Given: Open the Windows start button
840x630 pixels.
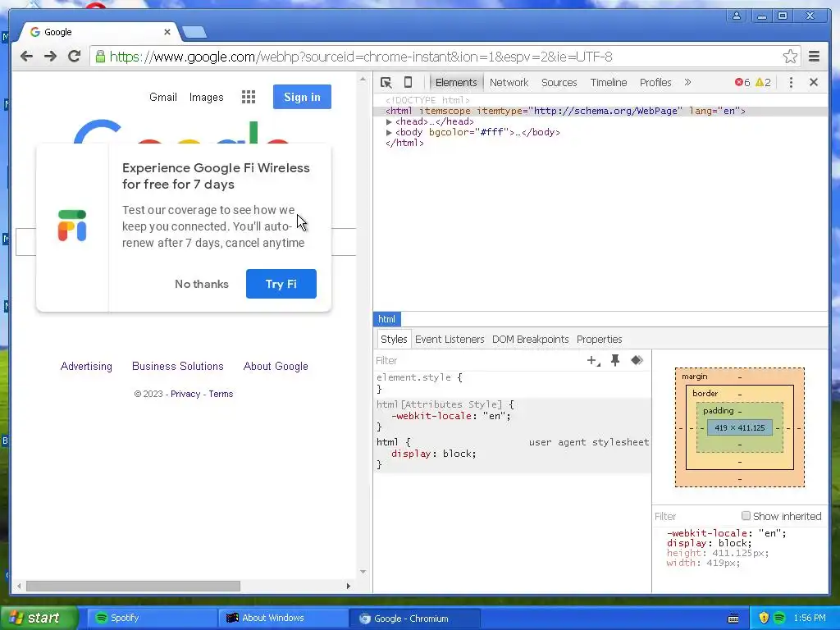Looking at the screenshot, I should [39, 618].
